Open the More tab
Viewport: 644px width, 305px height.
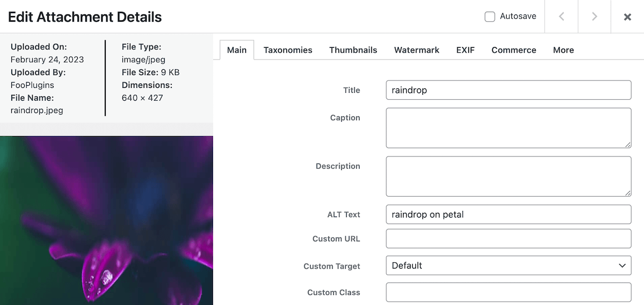click(563, 50)
